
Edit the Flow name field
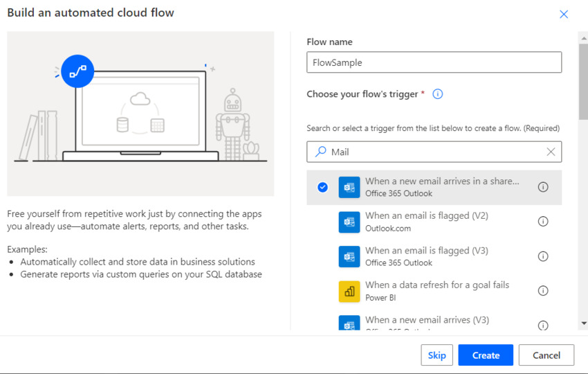coord(434,62)
